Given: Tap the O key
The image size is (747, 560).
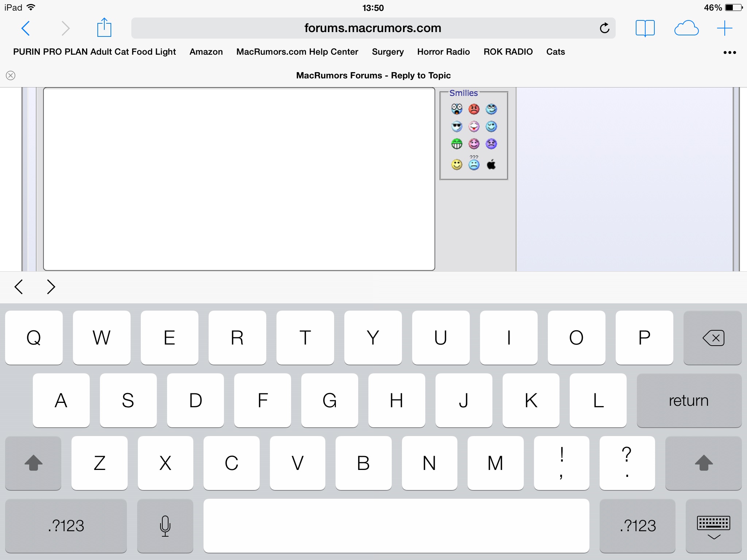Looking at the screenshot, I should pyautogui.click(x=577, y=338).
